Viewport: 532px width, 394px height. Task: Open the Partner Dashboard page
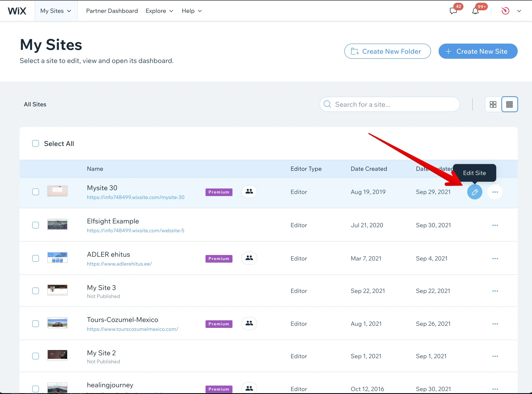click(x=112, y=10)
